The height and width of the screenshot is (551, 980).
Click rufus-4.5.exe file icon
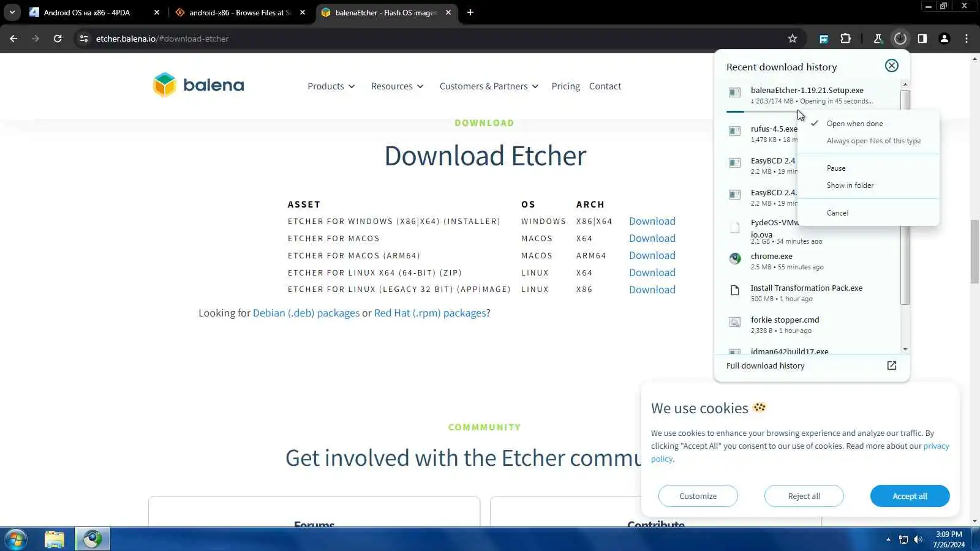pos(734,131)
